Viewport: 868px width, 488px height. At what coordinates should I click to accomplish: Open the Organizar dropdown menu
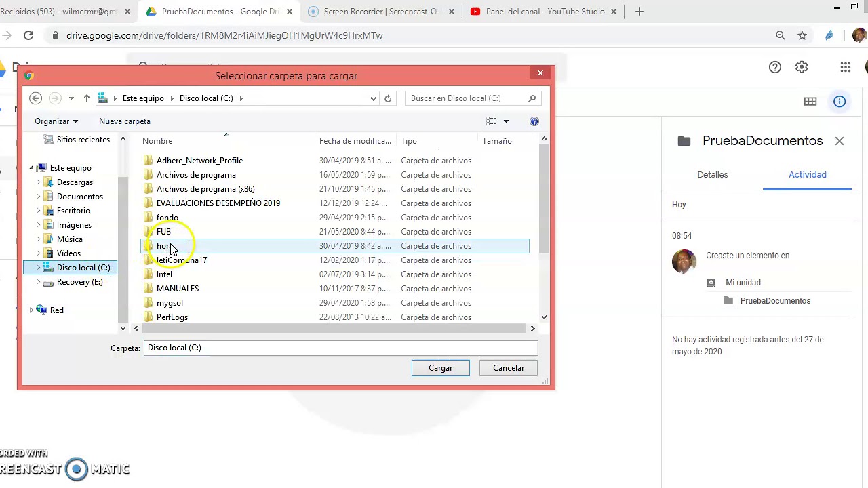click(56, 121)
